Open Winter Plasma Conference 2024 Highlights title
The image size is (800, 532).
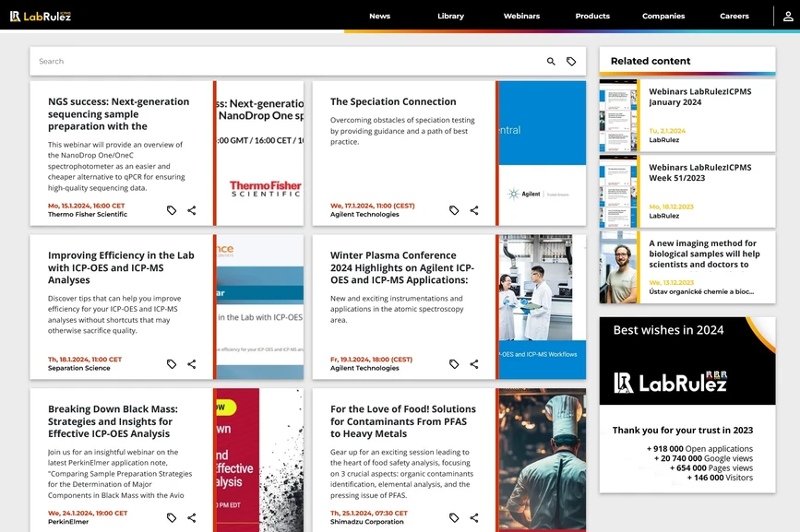click(x=402, y=267)
